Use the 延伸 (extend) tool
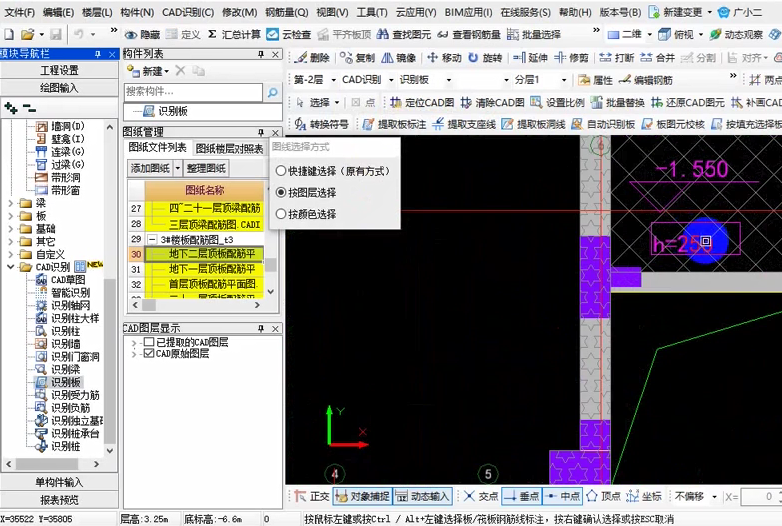 (x=530, y=58)
